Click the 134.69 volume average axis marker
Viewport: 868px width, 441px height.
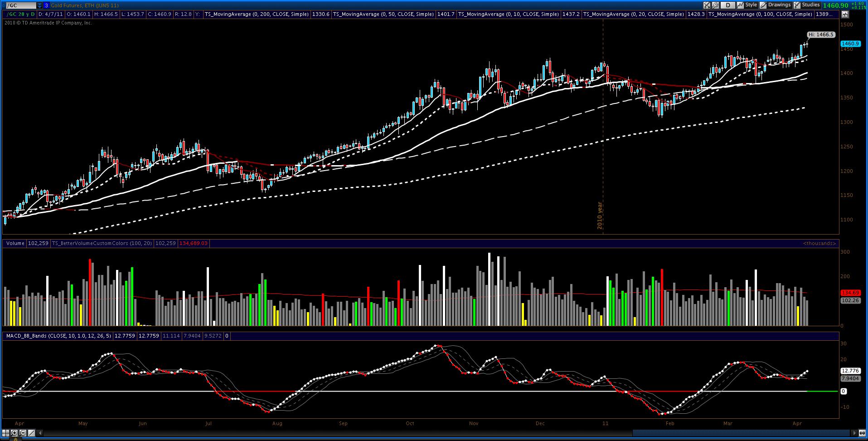850,293
